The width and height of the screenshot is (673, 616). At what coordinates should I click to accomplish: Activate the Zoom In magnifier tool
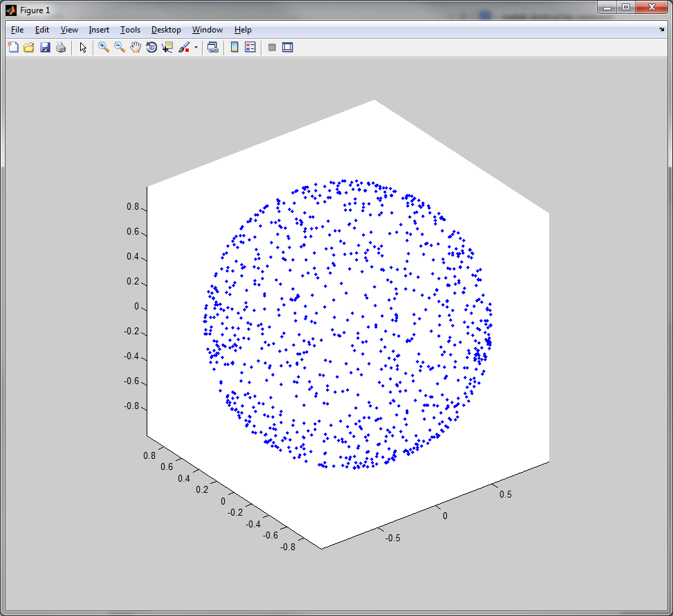click(x=104, y=47)
